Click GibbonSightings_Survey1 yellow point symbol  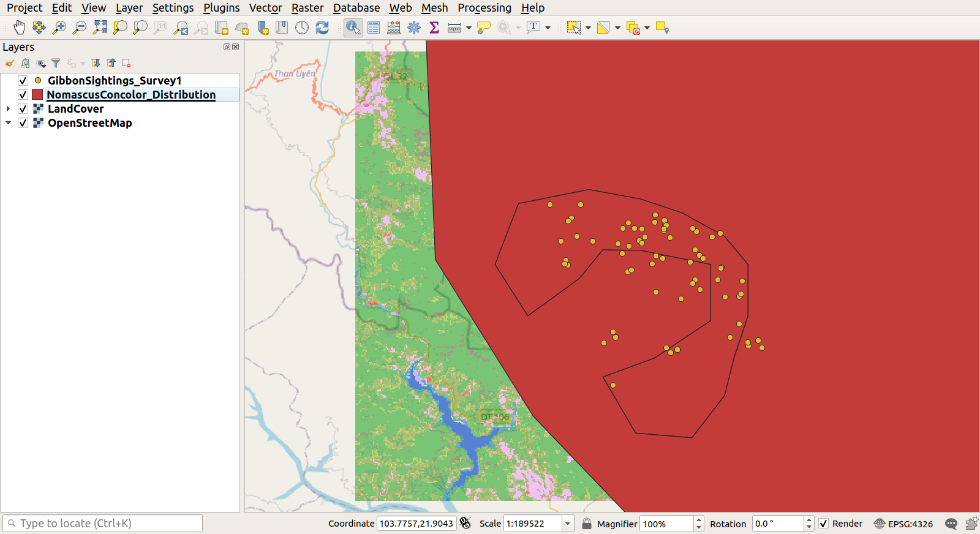(38, 80)
